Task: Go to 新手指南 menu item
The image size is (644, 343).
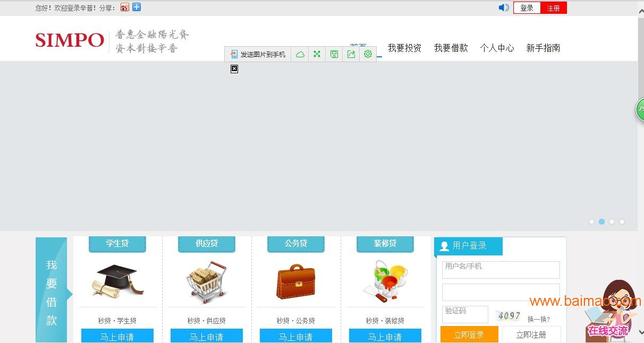Action: coord(543,48)
